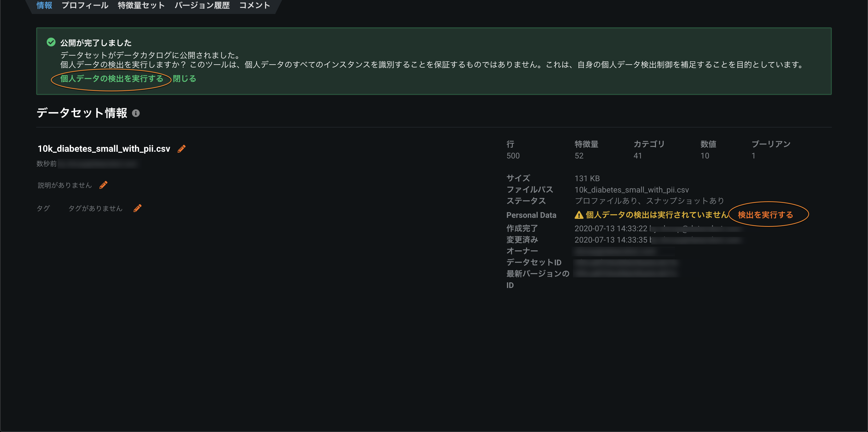Viewport: 868px width, 432px height.
Task: Go to the バージョン履歴 tab
Action: [x=202, y=5]
